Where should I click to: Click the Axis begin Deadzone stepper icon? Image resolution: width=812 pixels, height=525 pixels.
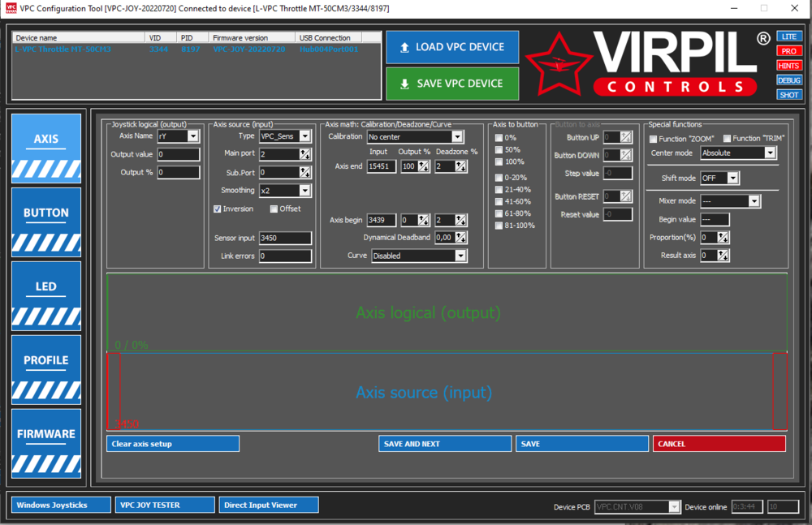click(461, 220)
